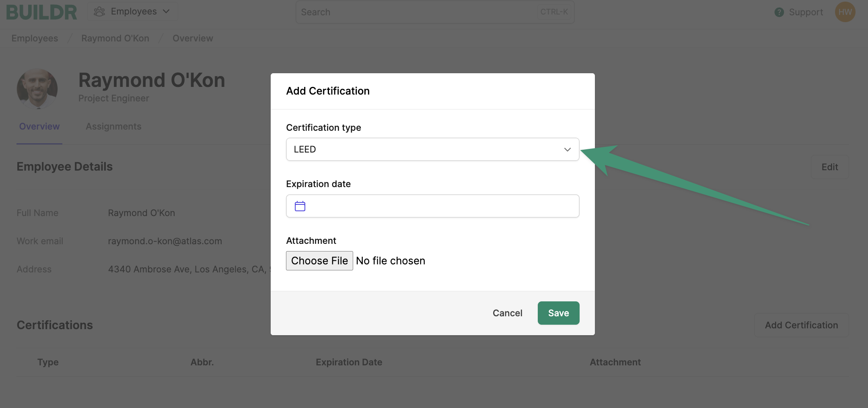Click the Support help icon
868x408 pixels.
tap(779, 12)
